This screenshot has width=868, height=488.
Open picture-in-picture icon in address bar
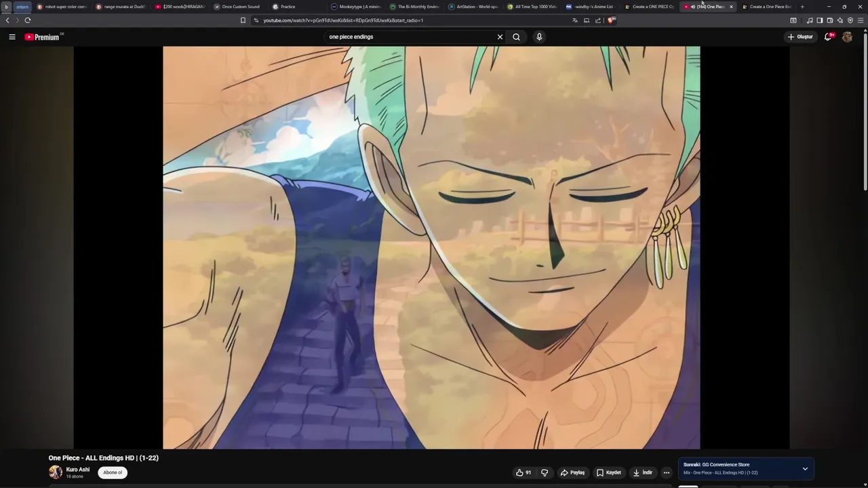[587, 20]
